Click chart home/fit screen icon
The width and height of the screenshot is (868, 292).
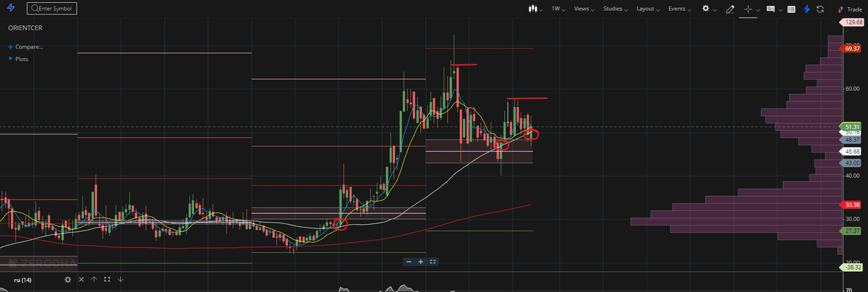432,261
